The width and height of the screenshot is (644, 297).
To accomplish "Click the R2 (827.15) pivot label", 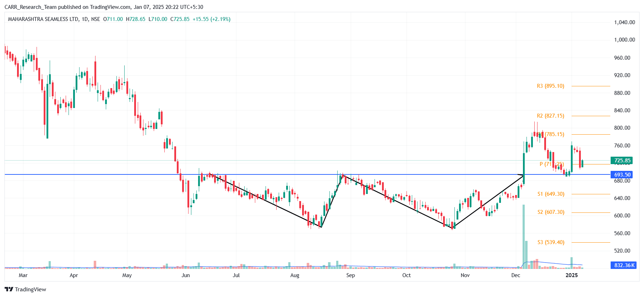I will (550, 116).
